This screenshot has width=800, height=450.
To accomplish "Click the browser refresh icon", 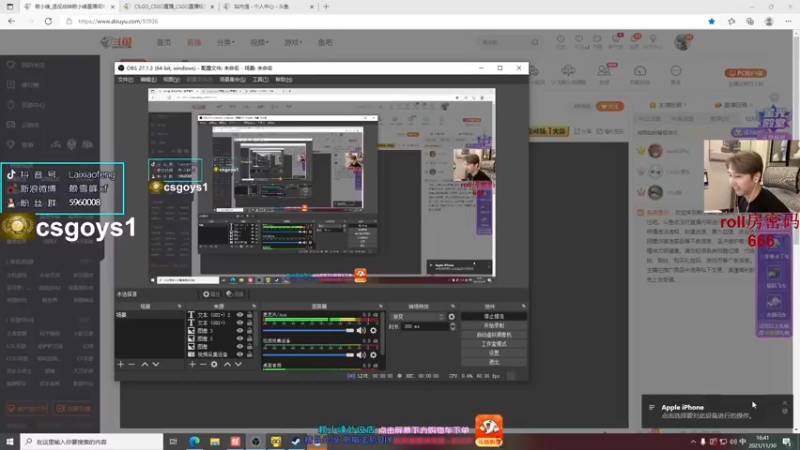I will click(x=48, y=21).
